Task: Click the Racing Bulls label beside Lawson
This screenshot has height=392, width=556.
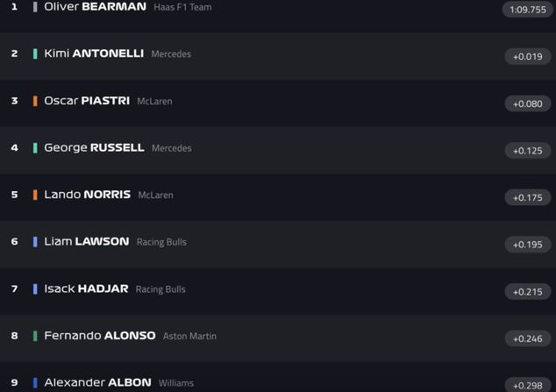Action: pyautogui.click(x=161, y=242)
